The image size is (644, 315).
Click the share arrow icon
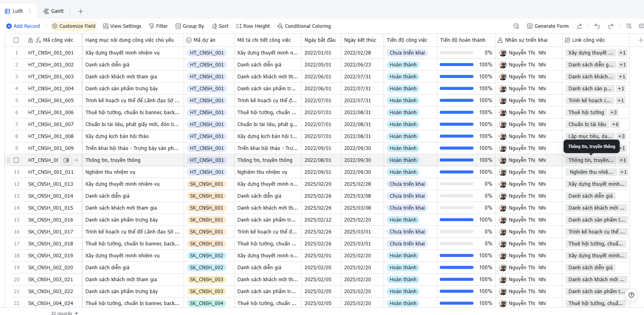pos(579,26)
